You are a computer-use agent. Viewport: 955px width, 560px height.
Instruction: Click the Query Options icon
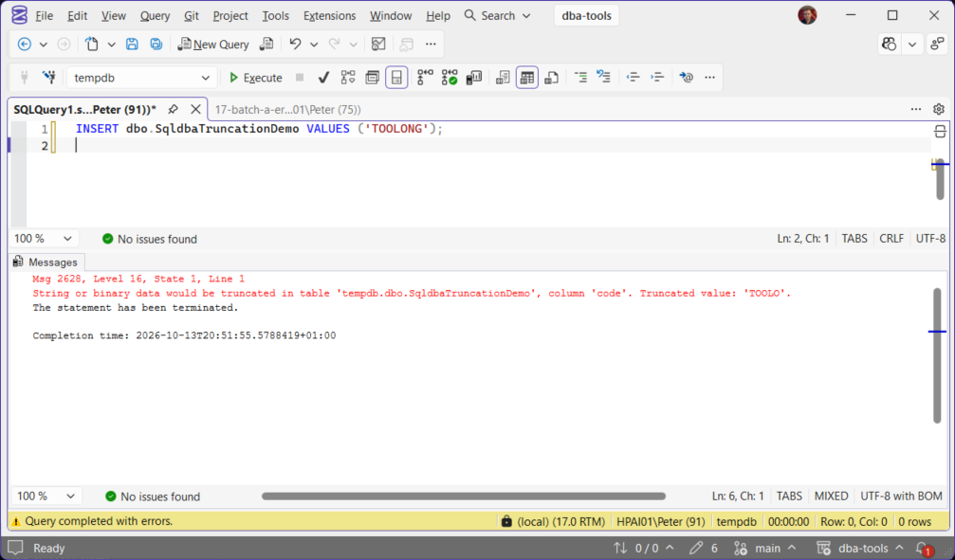coord(372,78)
